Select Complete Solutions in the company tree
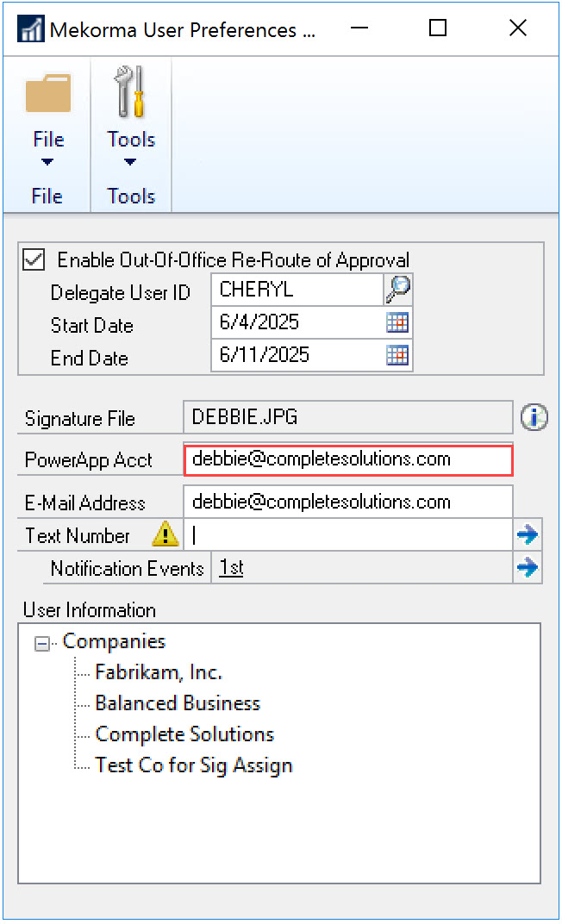Image resolution: width=562 pixels, height=924 pixels. (184, 734)
